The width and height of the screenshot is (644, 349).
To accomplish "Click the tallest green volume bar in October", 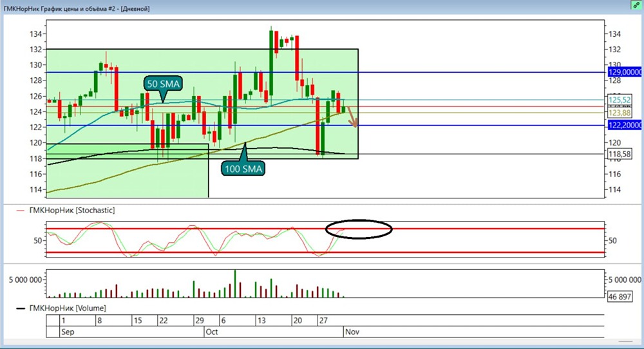I will 235,284.
